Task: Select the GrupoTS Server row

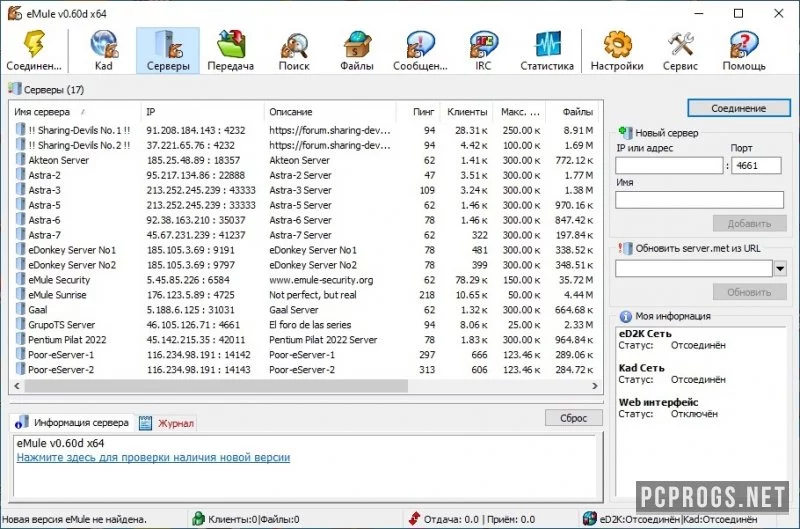Action: pyautogui.click(x=305, y=324)
